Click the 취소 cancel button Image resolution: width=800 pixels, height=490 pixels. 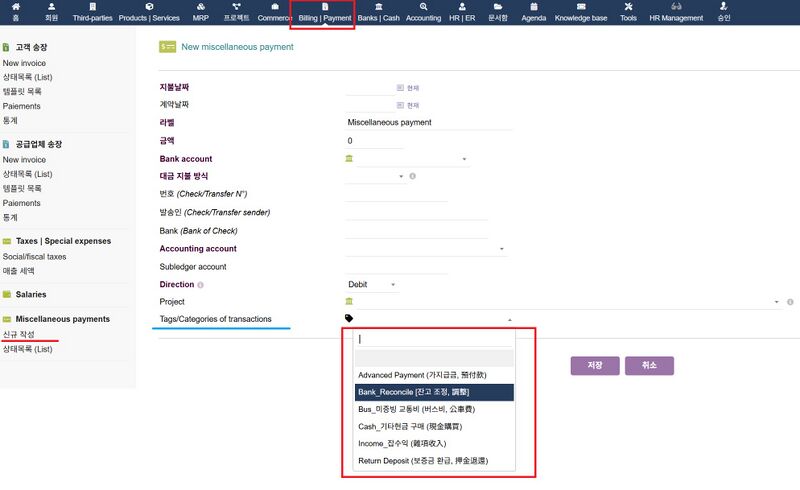point(649,366)
